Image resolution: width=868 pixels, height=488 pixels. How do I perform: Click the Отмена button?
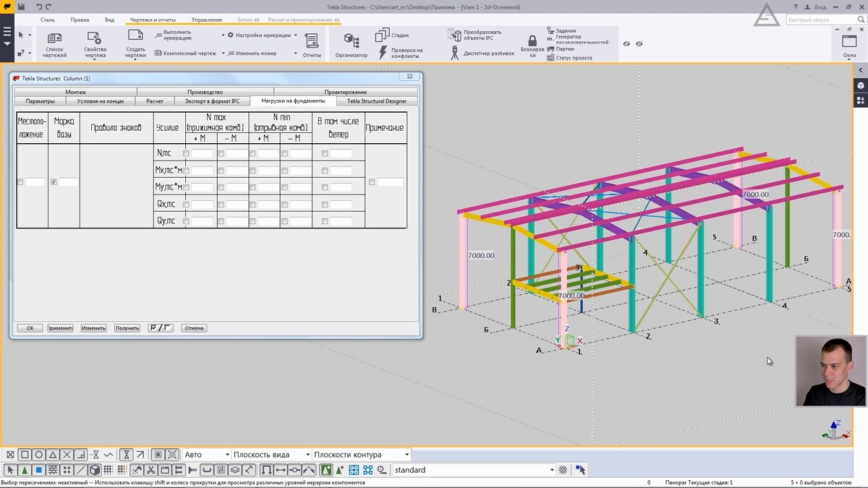point(194,328)
